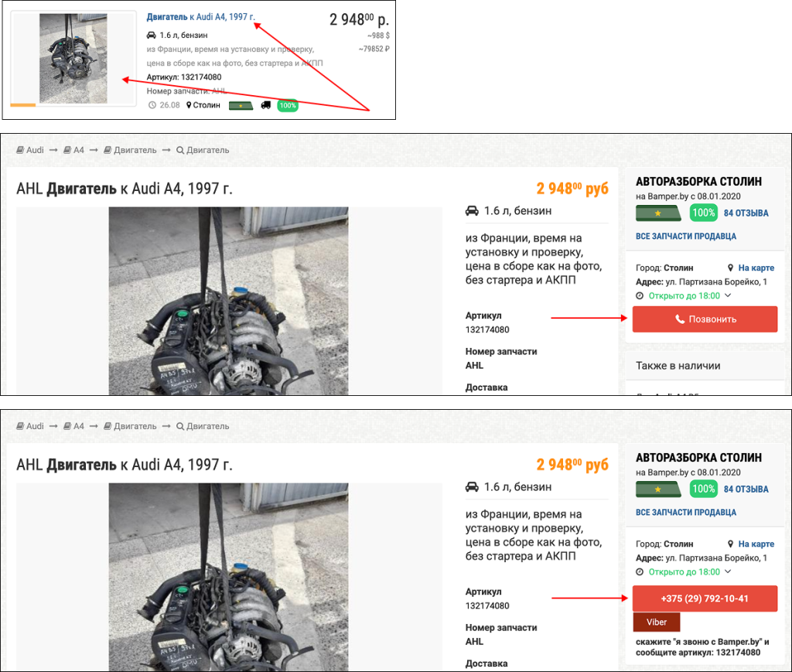Open the Двигатель к Audi A4 listing title link
Screen dimensions: 792x672
pos(200,16)
